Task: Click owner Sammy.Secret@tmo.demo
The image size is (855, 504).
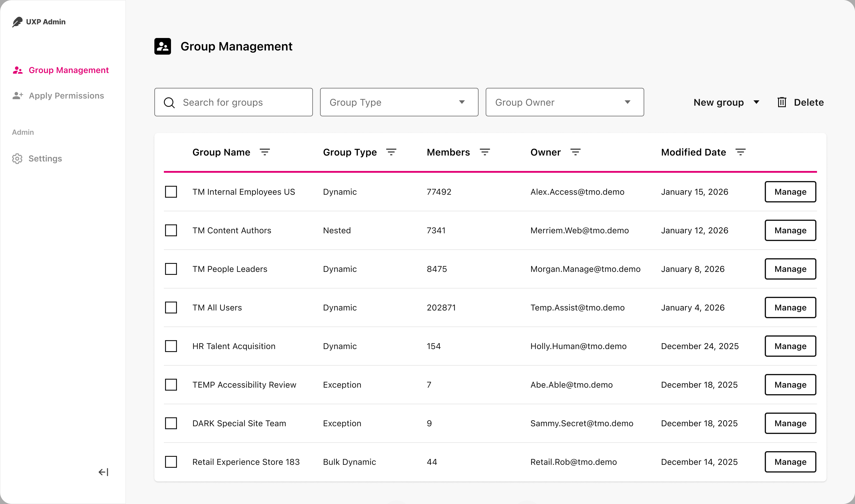Action: tap(582, 424)
